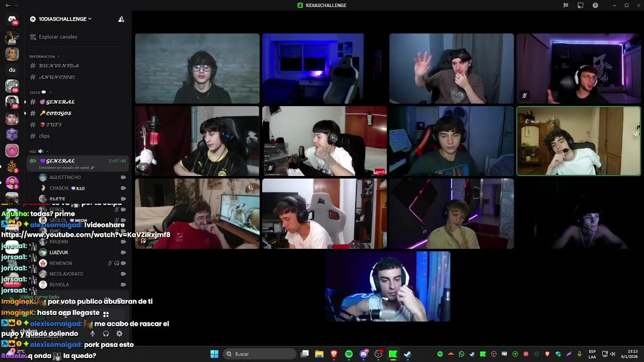The image size is (644, 362).
Task: Open Discord direct messages home icon
Action: 12,19
